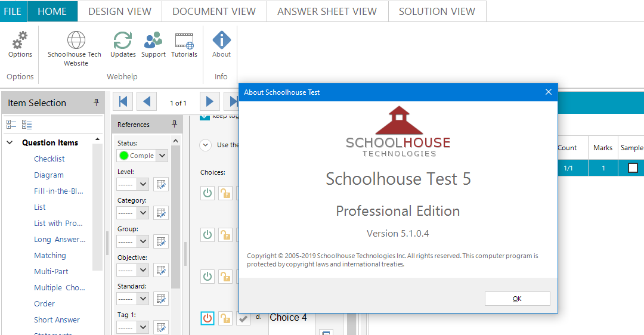The width and height of the screenshot is (644, 335).
Task: Toggle the power button of the first choice
Action: 208,193
